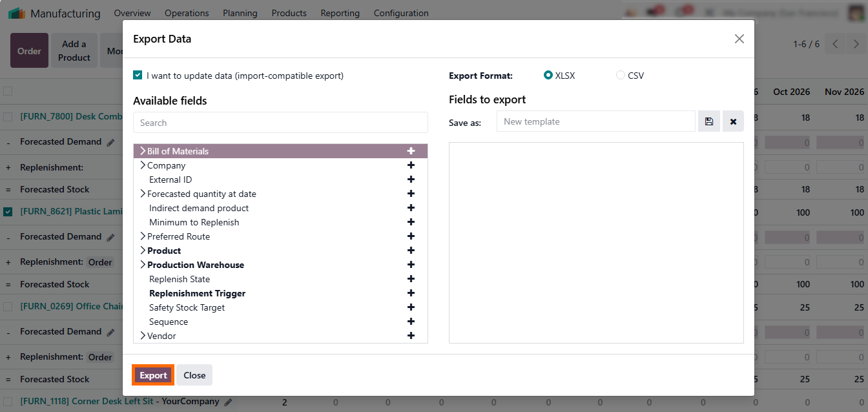Add Sequence field with its plus icon
868x412 pixels.
click(411, 322)
